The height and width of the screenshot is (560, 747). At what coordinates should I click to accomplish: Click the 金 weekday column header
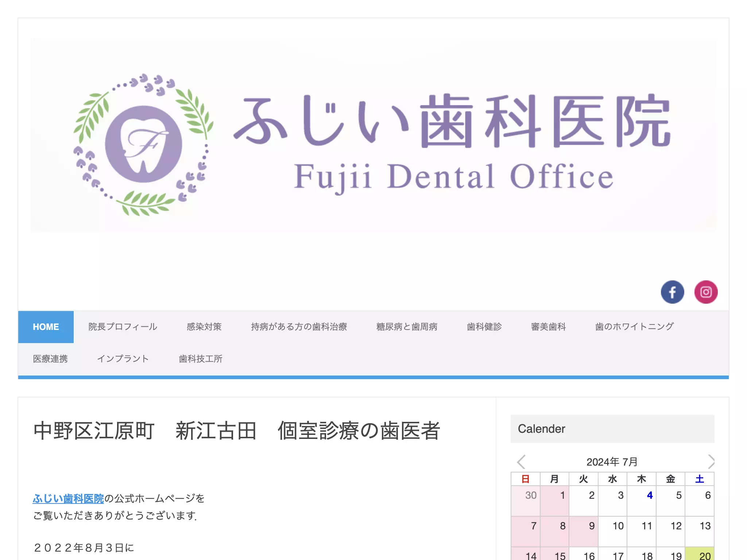click(x=670, y=479)
